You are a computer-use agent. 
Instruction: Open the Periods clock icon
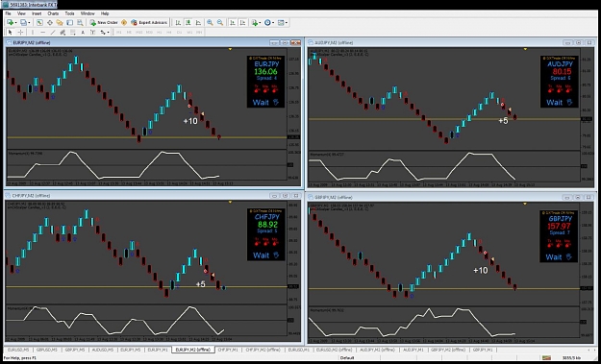coord(267,23)
